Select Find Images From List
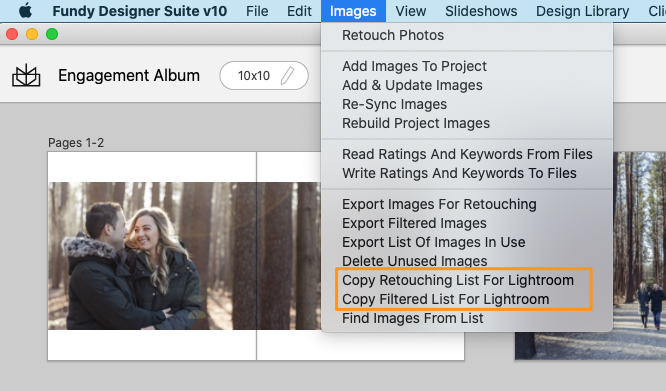Viewport: 666px width, 391px height. [x=467, y=318]
